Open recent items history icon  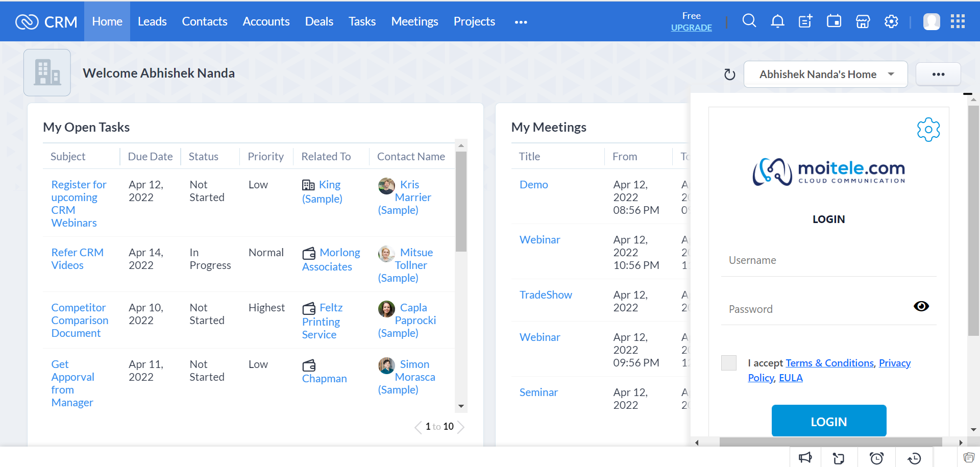[x=914, y=458]
